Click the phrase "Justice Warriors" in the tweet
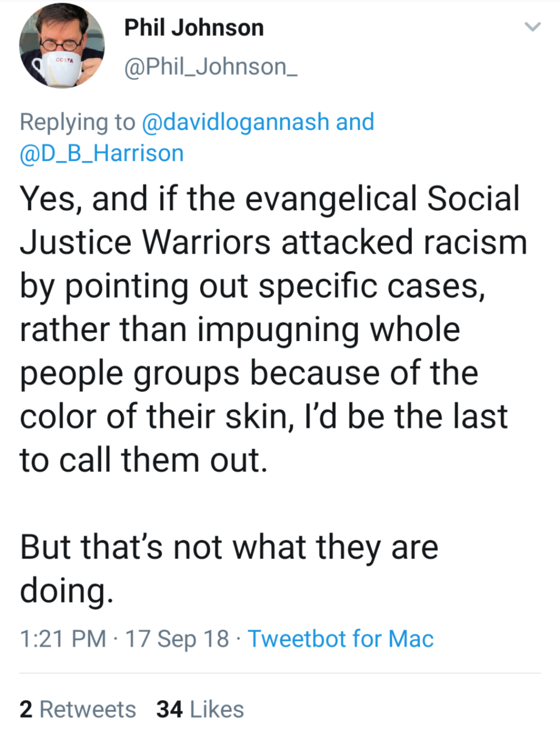Viewport: 560px width, 738px height. point(145,242)
